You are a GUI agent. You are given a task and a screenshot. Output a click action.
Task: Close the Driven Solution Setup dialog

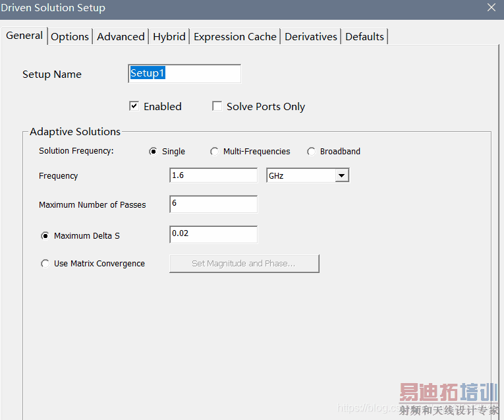click(491, 8)
